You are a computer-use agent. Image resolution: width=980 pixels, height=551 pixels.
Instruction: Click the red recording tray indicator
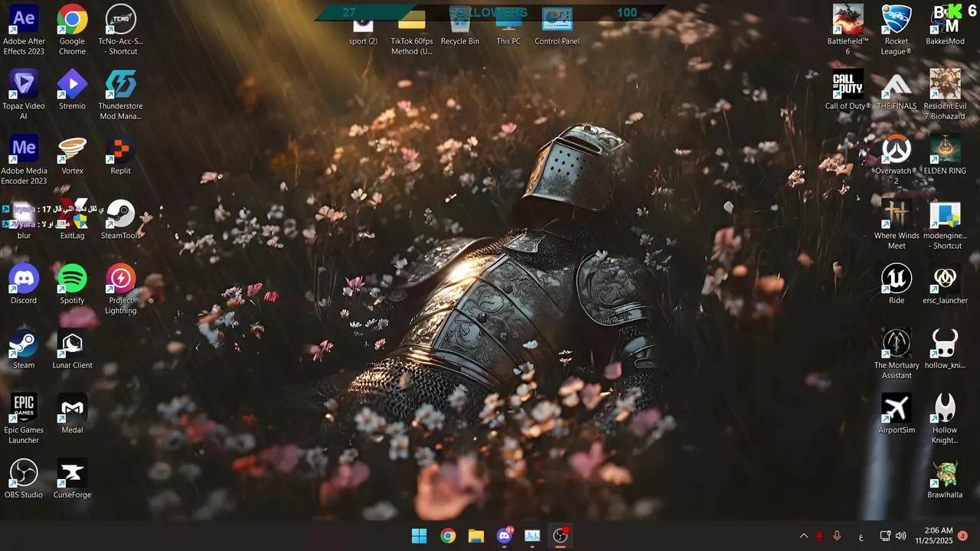[x=819, y=536]
